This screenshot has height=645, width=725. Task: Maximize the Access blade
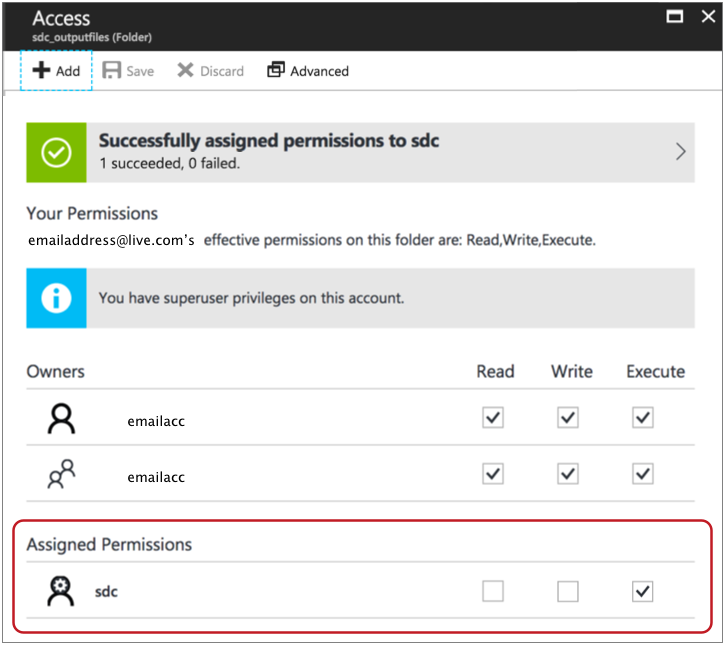pos(676,16)
